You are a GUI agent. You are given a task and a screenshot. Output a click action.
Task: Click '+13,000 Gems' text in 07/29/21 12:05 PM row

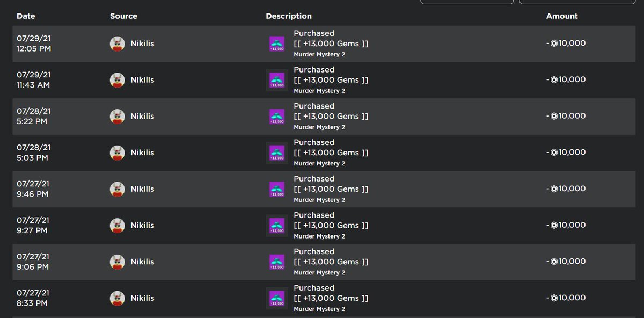click(331, 44)
